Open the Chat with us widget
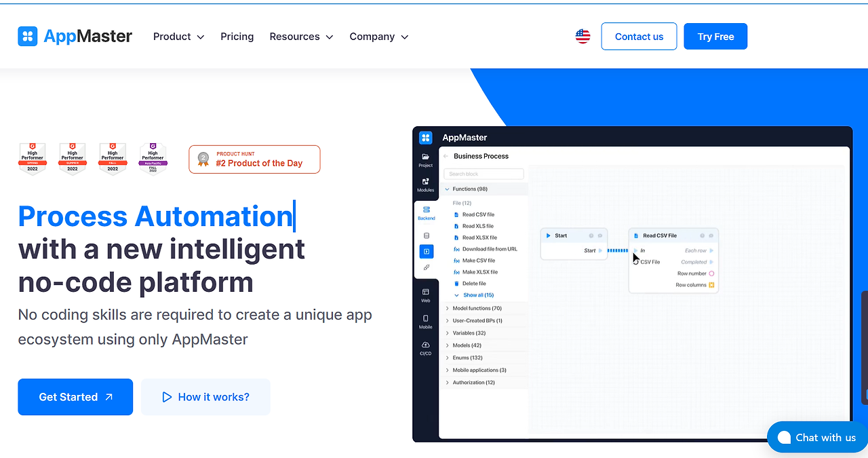868x458 pixels. click(x=816, y=438)
